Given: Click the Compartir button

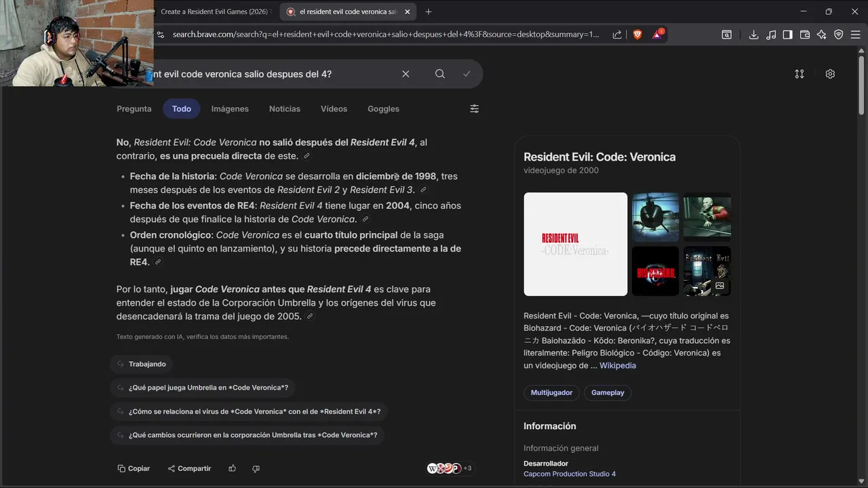Looking at the screenshot, I should pyautogui.click(x=189, y=468).
